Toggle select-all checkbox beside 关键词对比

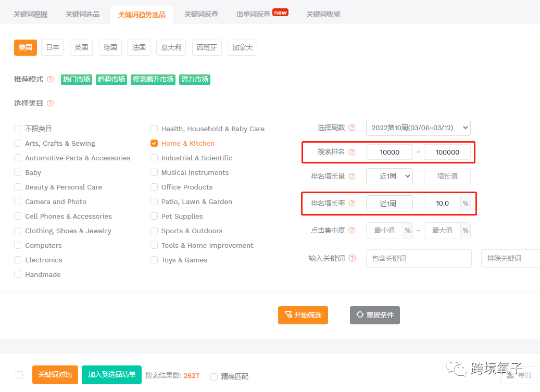[x=19, y=375]
